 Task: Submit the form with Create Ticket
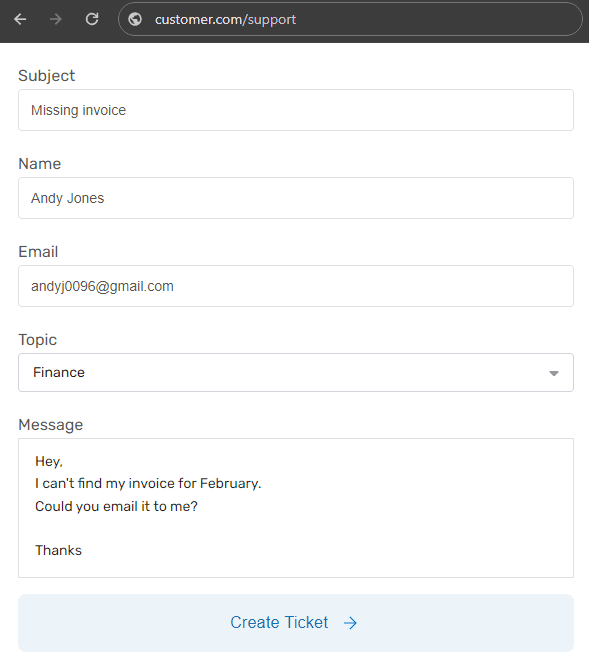[296, 623]
